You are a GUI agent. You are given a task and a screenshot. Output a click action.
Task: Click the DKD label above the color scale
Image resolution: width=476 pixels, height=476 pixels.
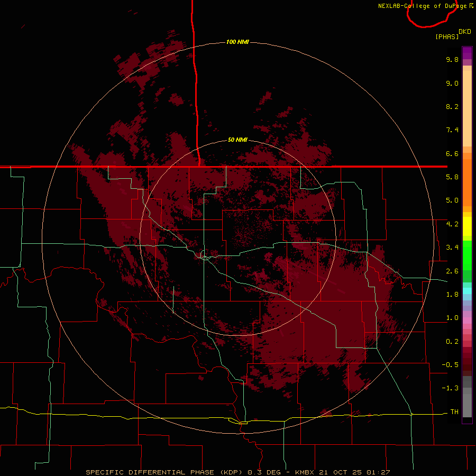(x=465, y=32)
